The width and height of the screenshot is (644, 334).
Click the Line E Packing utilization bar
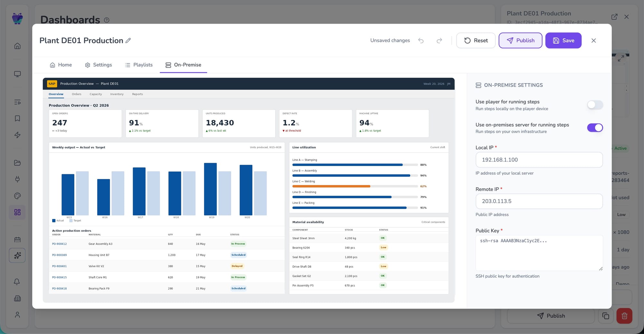(x=355, y=208)
